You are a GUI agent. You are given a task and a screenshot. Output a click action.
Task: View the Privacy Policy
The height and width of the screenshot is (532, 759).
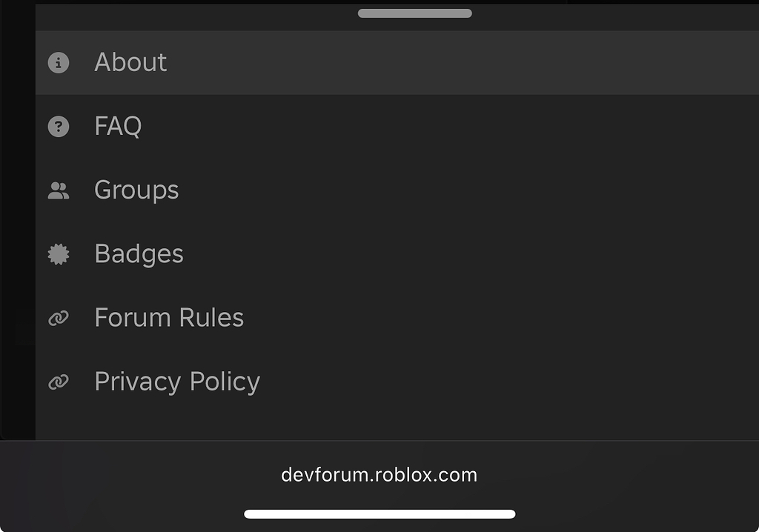[177, 381]
